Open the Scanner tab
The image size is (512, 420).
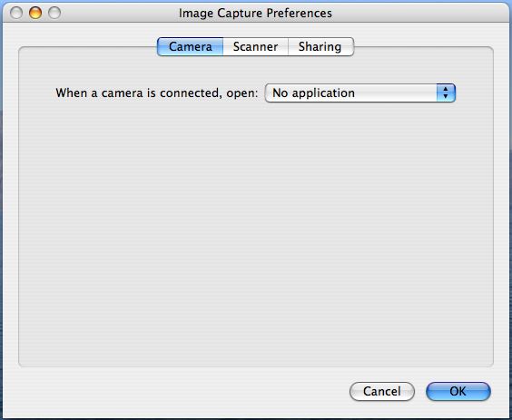click(256, 46)
